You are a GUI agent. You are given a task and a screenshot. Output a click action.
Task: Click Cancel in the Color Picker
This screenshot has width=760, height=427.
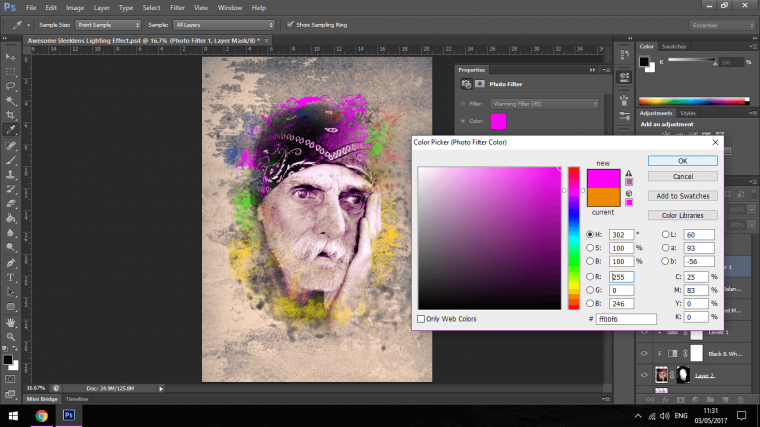pos(682,176)
